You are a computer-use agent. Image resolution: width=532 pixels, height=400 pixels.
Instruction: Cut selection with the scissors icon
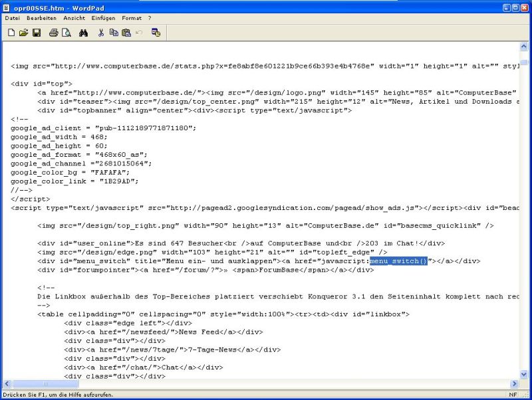(101, 33)
